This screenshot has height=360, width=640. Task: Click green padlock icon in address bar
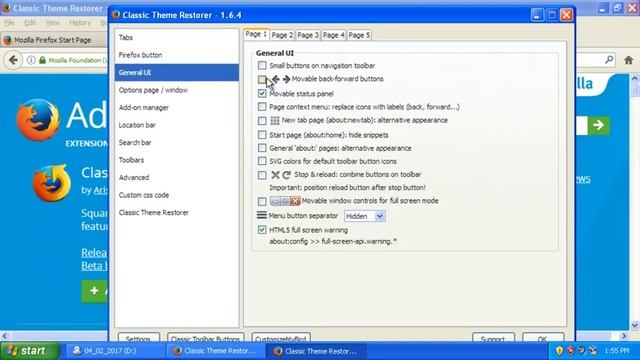coord(42,60)
